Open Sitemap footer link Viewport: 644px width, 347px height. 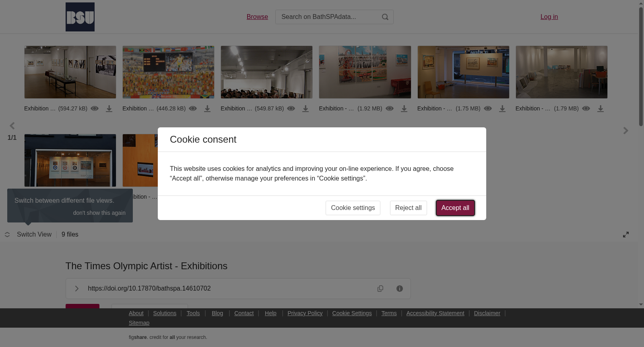coord(139,323)
